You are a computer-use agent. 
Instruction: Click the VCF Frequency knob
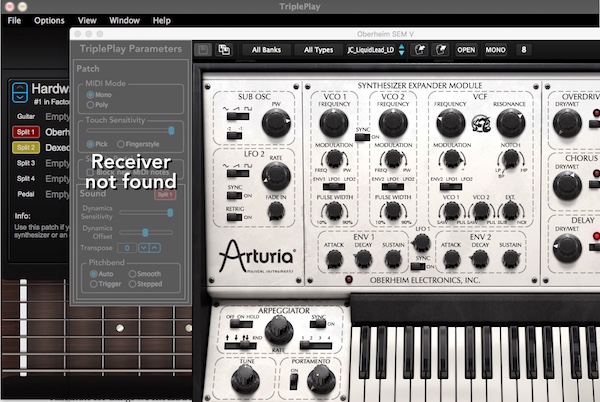click(x=451, y=123)
